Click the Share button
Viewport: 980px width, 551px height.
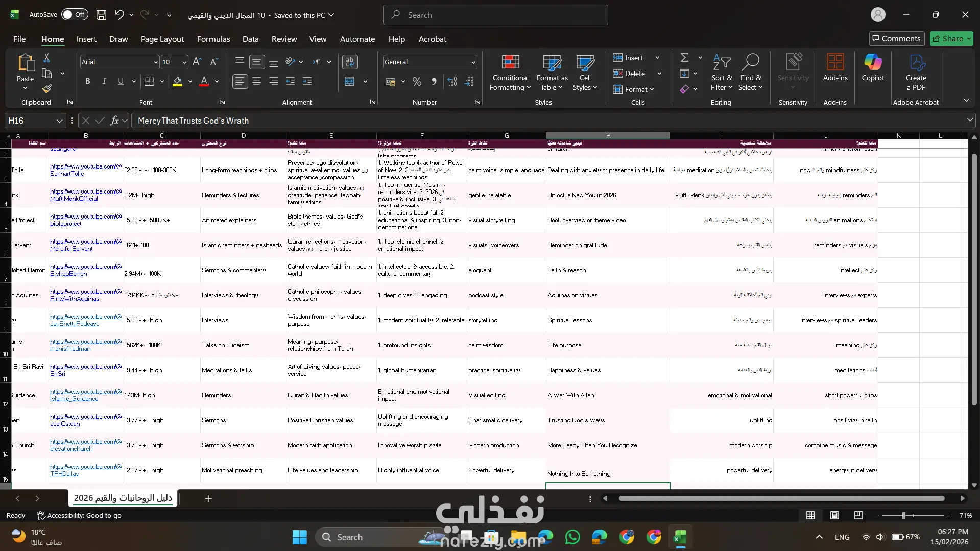(x=951, y=38)
